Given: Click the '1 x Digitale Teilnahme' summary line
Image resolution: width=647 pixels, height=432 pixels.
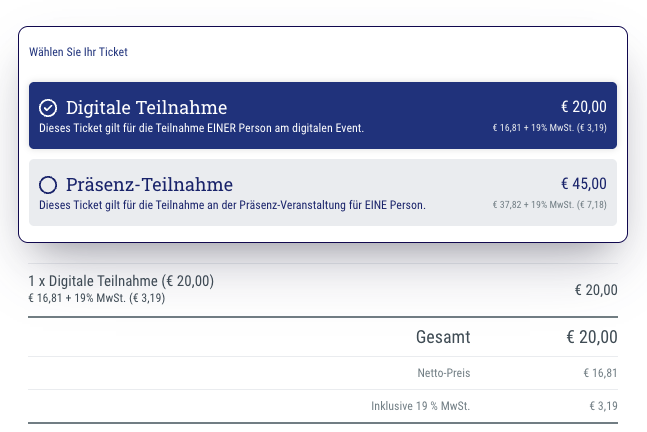Looking at the screenshot, I should (121, 281).
